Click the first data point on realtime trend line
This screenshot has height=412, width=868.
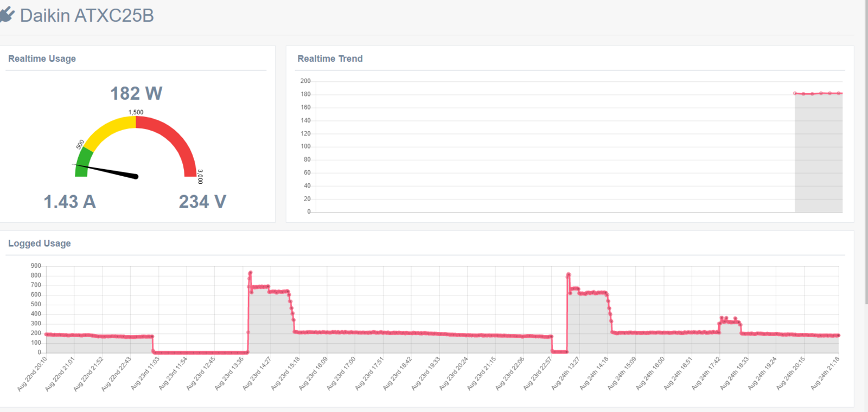click(x=795, y=93)
